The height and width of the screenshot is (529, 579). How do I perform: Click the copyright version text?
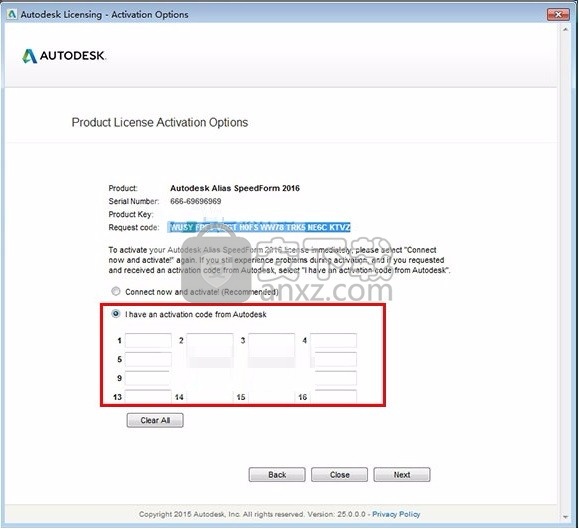(x=252, y=514)
